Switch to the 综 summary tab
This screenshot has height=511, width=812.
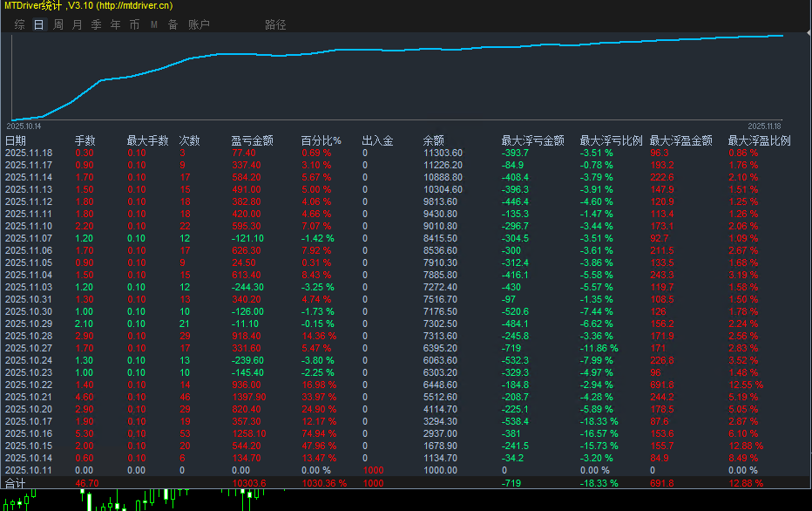click(20, 24)
